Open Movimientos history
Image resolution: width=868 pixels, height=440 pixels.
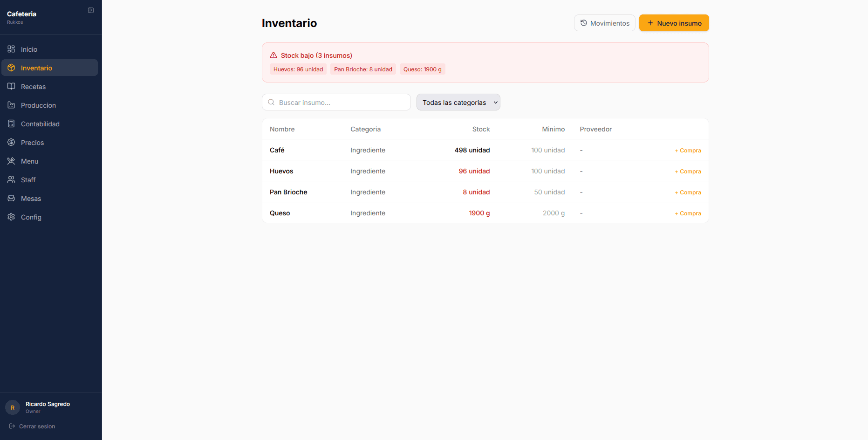(604, 22)
